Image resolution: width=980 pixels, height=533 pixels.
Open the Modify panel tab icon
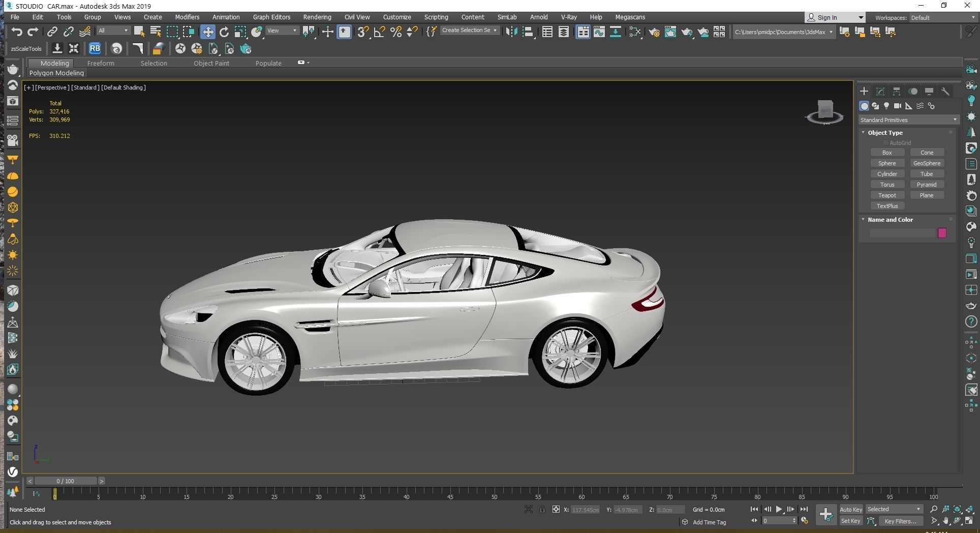coord(880,92)
